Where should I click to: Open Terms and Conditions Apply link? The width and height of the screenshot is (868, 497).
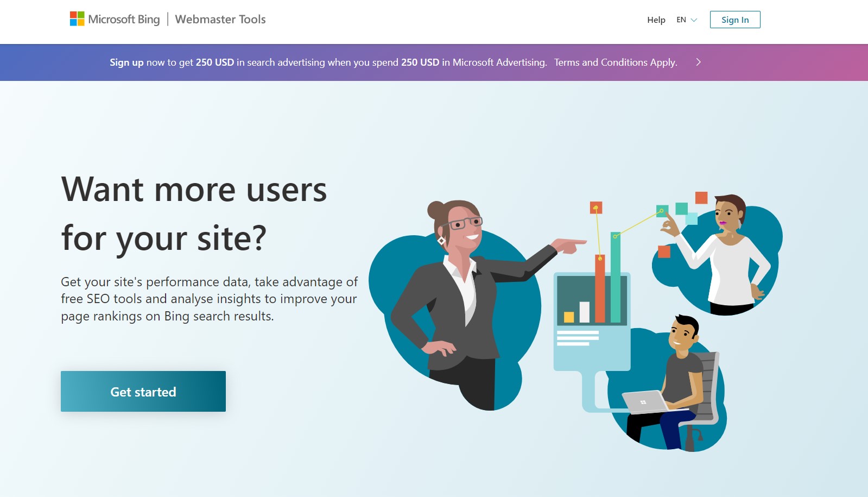(x=615, y=62)
